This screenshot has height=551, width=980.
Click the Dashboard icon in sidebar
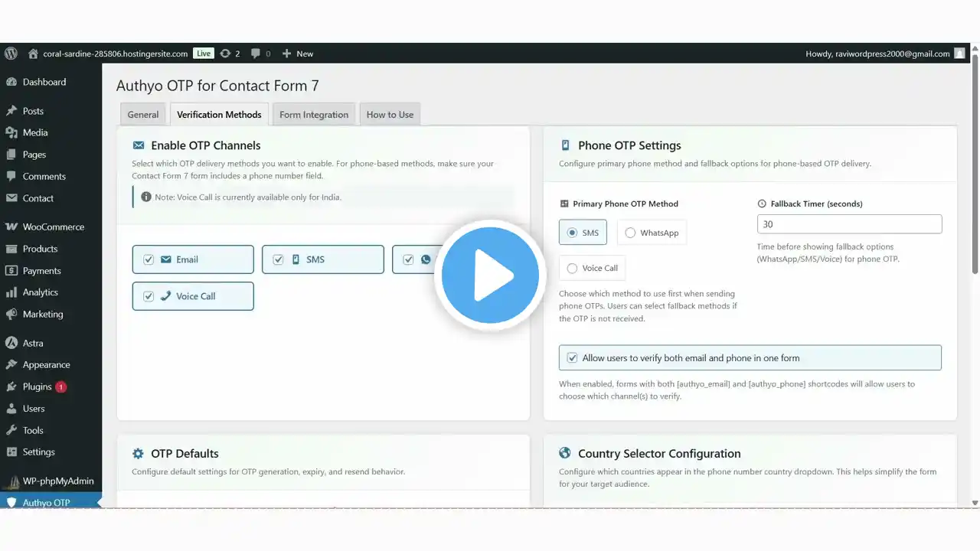pos(11,82)
